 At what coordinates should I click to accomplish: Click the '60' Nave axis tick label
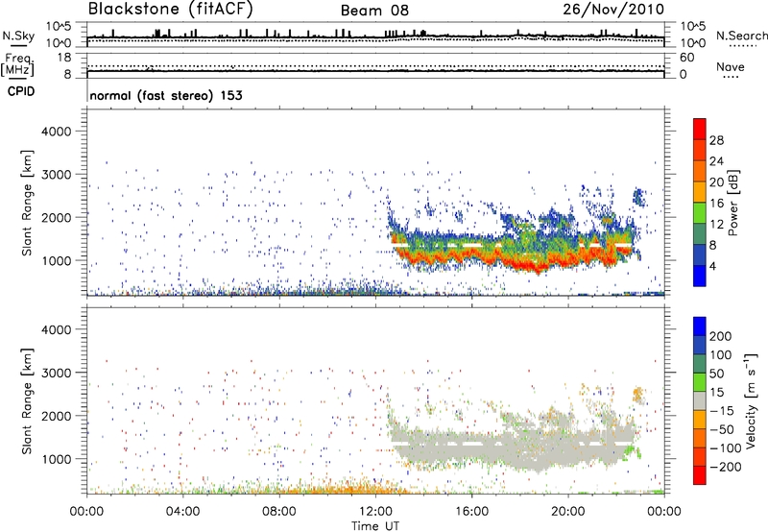[686, 58]
